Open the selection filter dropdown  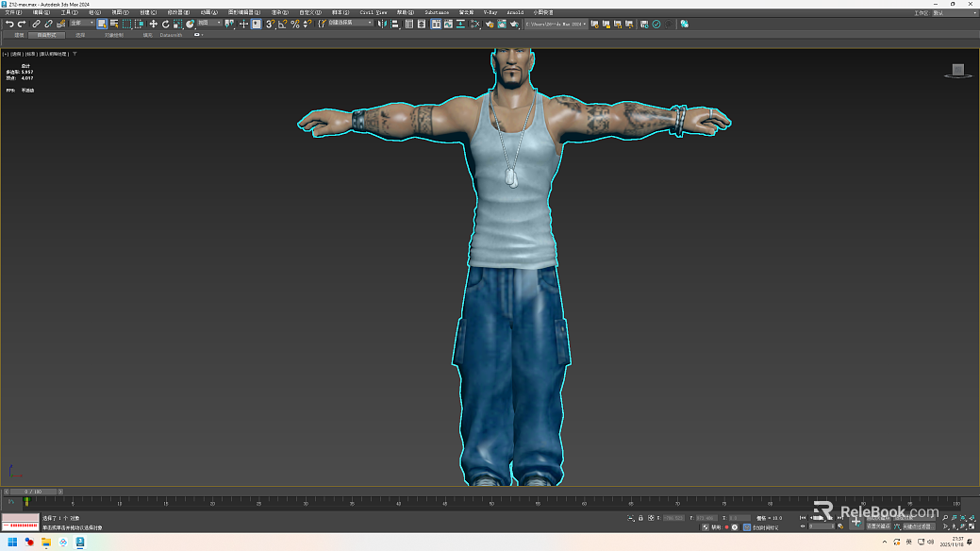(82, 23)
